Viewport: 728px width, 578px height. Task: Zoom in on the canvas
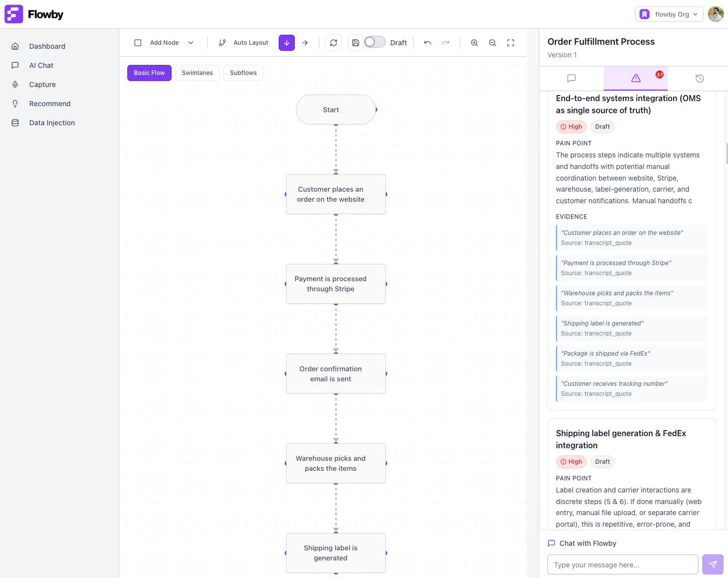tap(474, 43)
